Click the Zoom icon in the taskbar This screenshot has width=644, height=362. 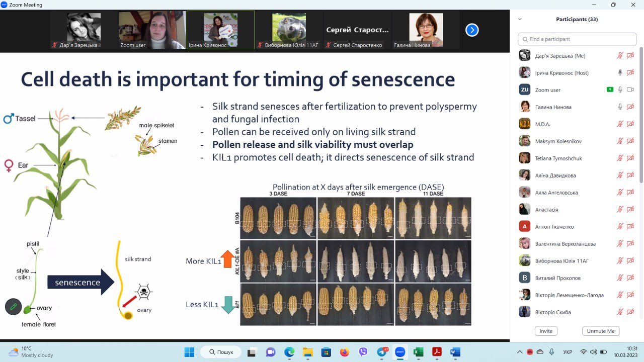400,352
